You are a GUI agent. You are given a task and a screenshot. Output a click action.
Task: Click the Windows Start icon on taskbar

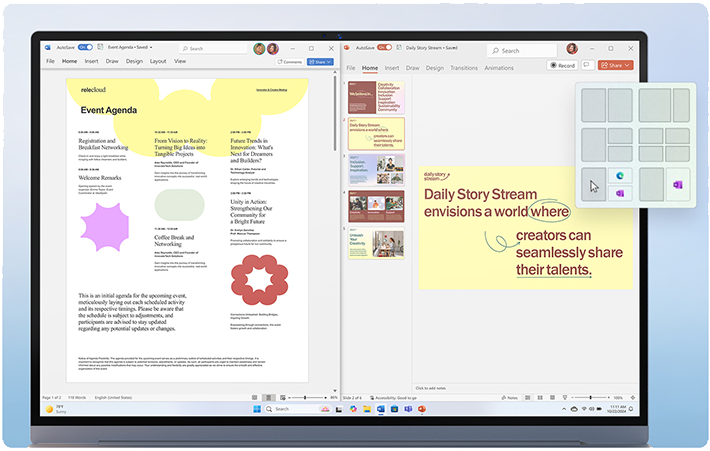point(257,409)
